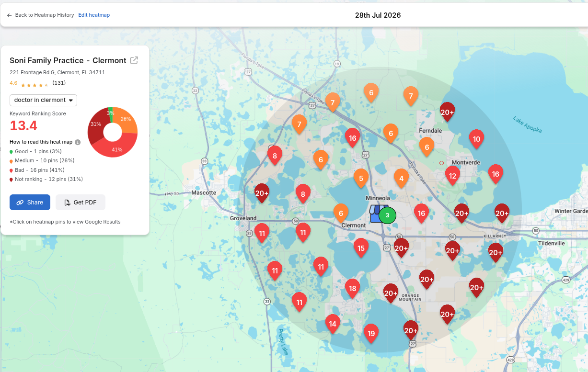
Task: Click the 20+ dark red pin near Ferndale
Action: point(447,112)
